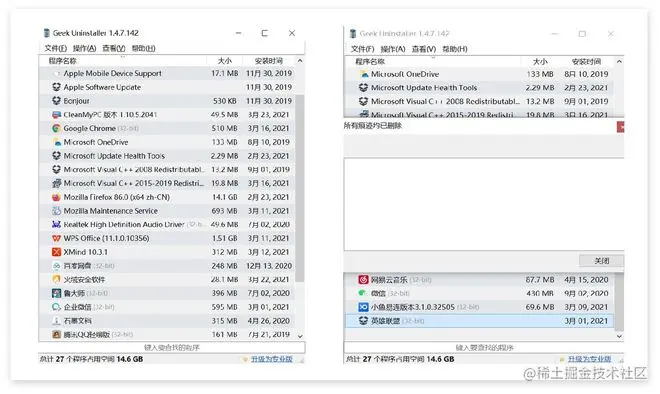Click the 69.6 MB program's icon in right window

[363, 307]
